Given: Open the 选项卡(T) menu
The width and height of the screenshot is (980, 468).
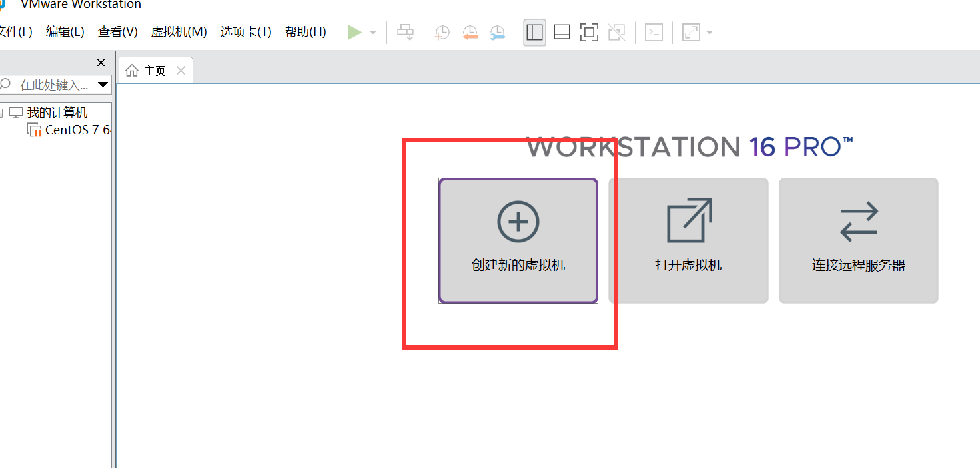Looking at the screenshot, I should (x=246, y=32).
